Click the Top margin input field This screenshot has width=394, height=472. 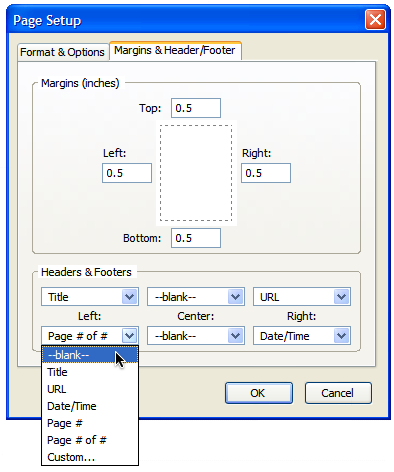coord(196,108)
